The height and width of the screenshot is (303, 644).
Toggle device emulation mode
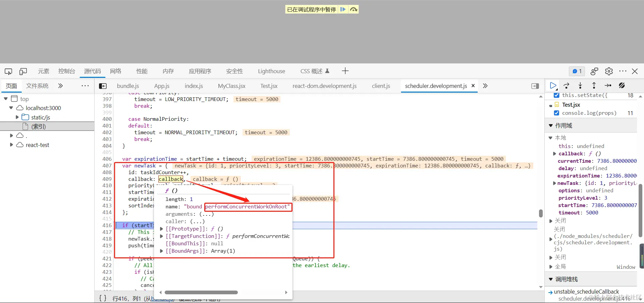[x=23, y=71]
